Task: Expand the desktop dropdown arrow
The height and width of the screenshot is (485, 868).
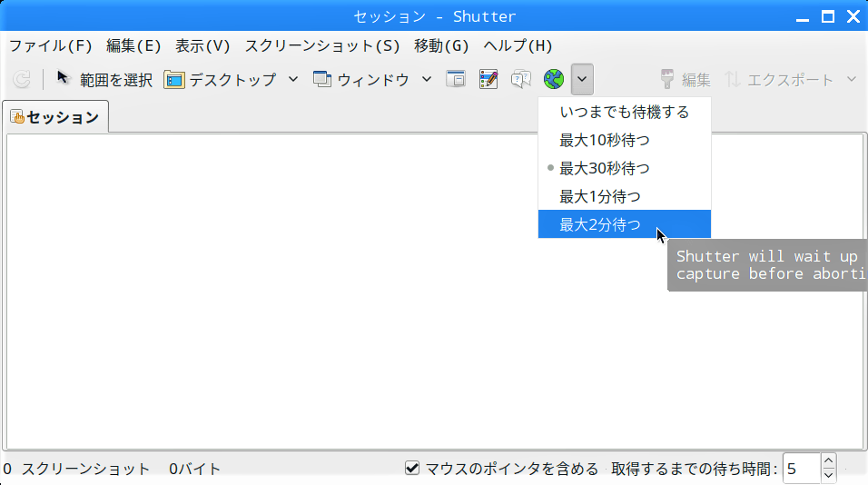Action: pyautogui.click(x=293, y=79)
